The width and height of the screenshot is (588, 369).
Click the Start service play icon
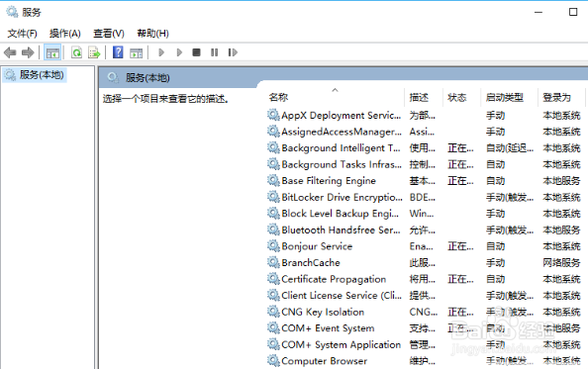[x=161, y=52]
